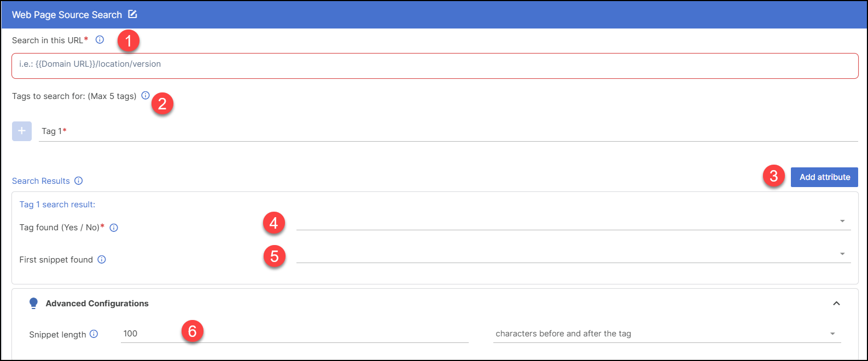Click the Add attribute button
This screenshot has width=868, height=361.
pos(824,177)
